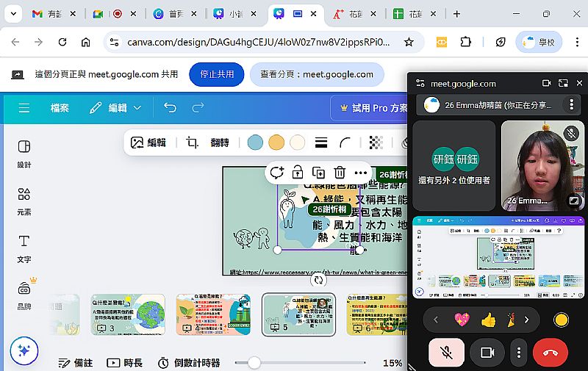
Task: Click the add comment bubble icon
Action: tap(276, 173)
